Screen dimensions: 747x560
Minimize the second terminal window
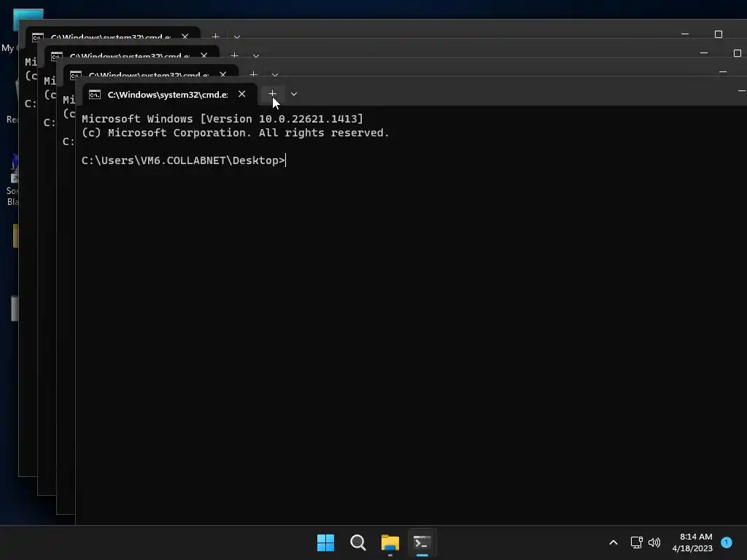[x=723, y=71]
